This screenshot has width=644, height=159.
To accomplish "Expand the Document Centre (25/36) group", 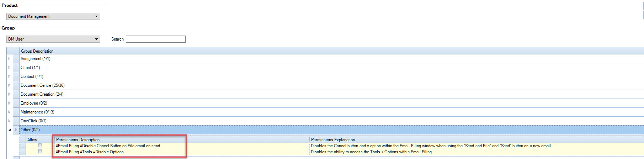I will 9,85.
